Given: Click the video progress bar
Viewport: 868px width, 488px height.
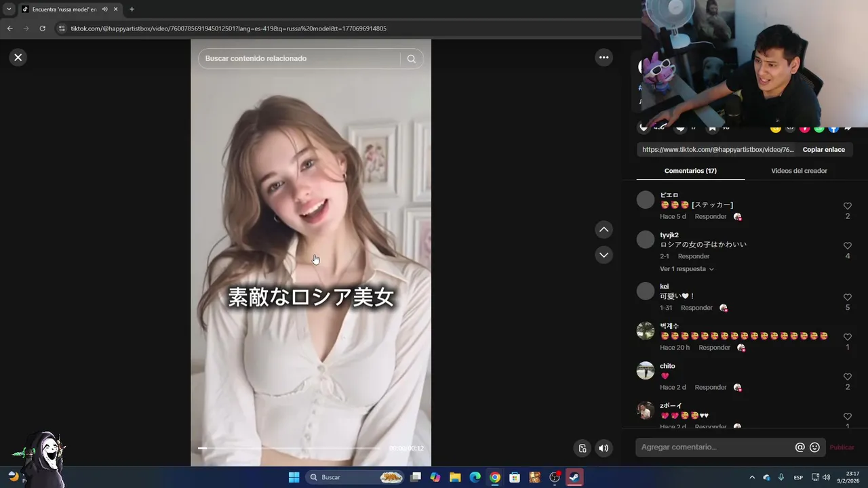Looking at the screenshot, I should (288, 448).
